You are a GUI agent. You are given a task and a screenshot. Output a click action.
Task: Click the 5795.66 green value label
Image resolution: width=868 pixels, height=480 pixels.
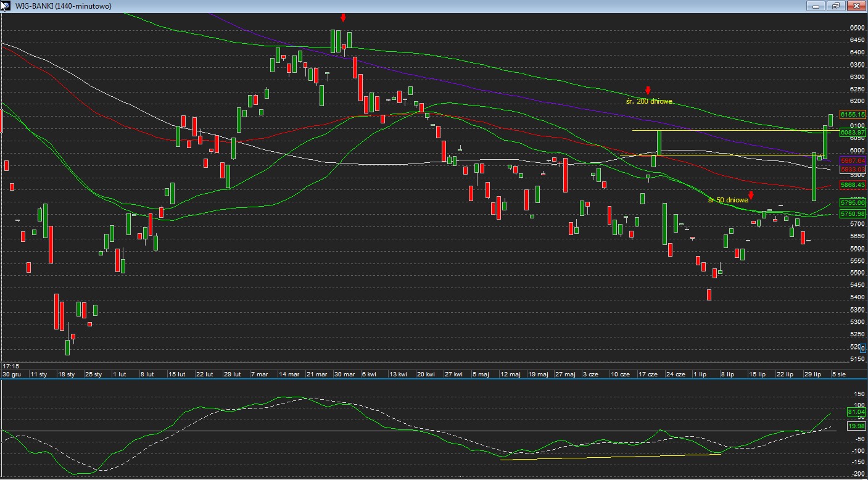pos(853,202)
